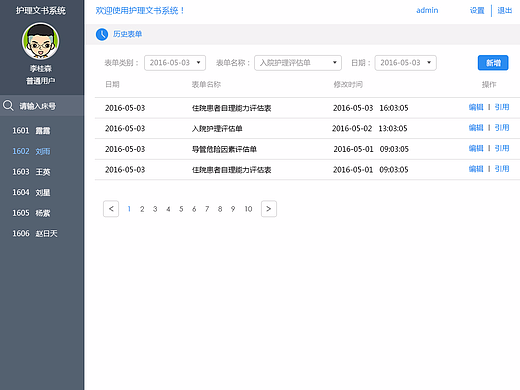
Task: Click the 入院护理评估单 table cell
Action: pos(217,129)
